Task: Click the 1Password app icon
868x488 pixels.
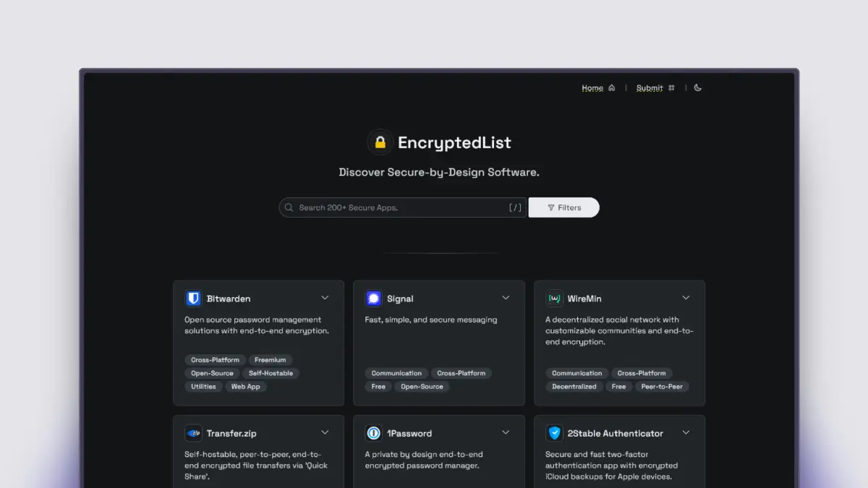Action: tap(373, 433)
